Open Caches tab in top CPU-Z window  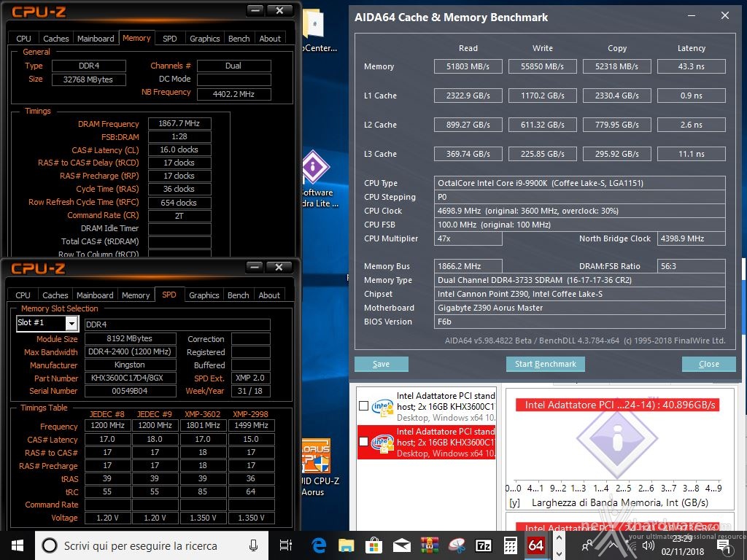pyautogui.click(x=55, y=39)
